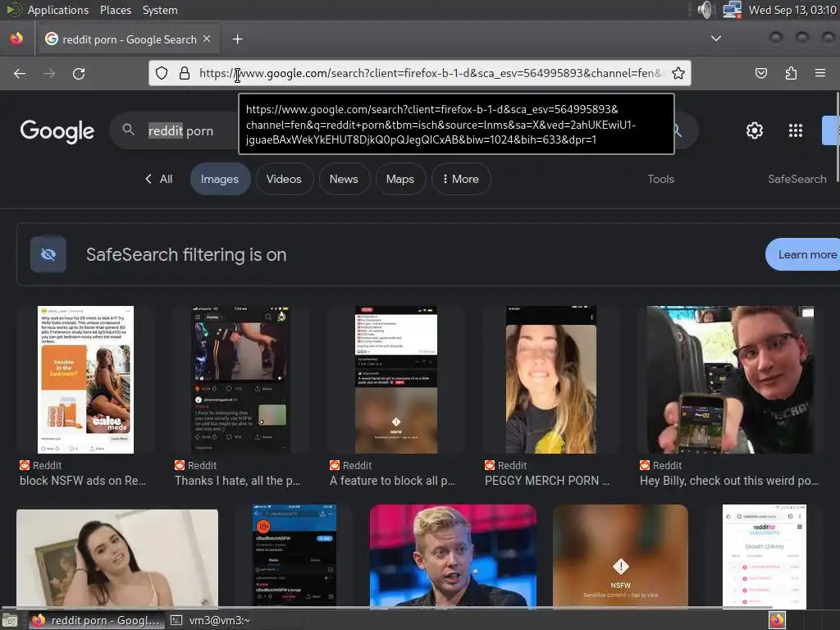Select the Images results tab
840x630 pixels.
click(x=220, y=179)
